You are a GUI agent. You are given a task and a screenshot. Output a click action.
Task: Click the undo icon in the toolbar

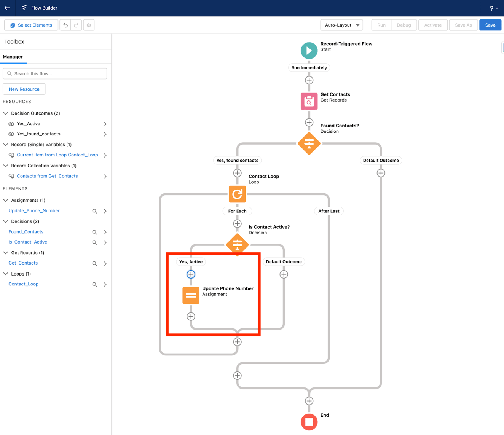point(65,25)
